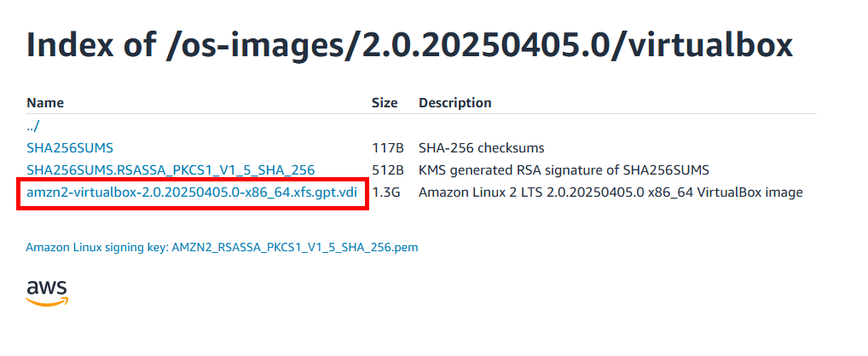The width and height of the screenshot is (868, 356).
Task: Click the aws logo lettering
Action: coord(47,288)
